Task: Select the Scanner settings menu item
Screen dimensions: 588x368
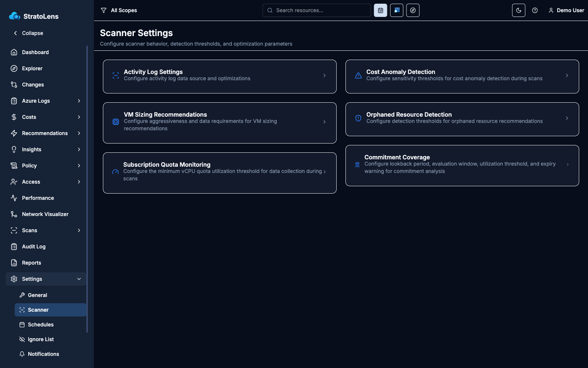Action: tap(50, 310)
